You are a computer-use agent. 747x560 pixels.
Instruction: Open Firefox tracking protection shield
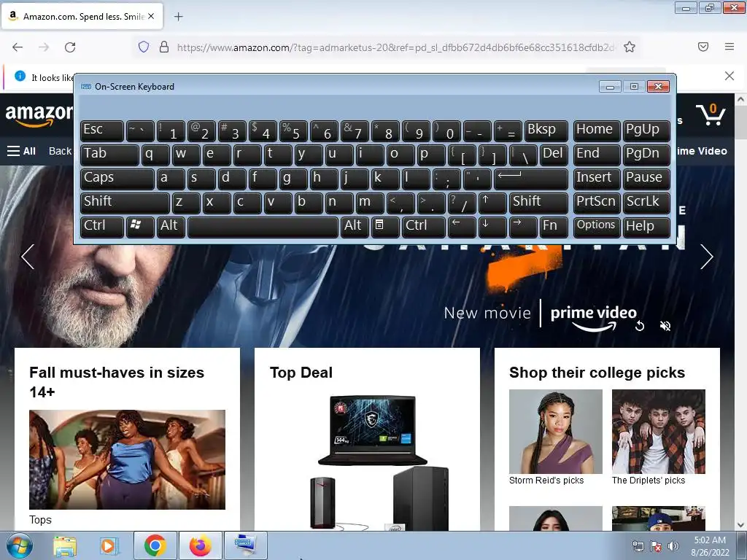pos(144,47)
